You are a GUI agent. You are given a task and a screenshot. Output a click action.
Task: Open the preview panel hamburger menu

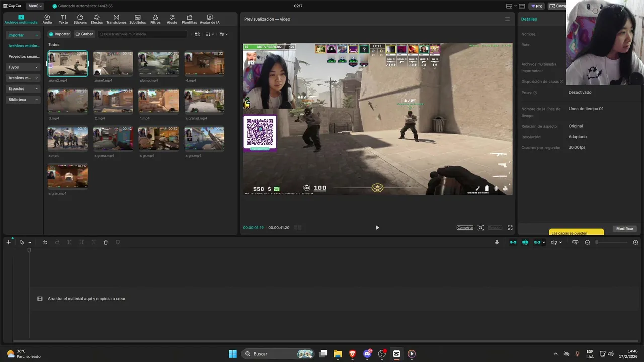point(507,19)
